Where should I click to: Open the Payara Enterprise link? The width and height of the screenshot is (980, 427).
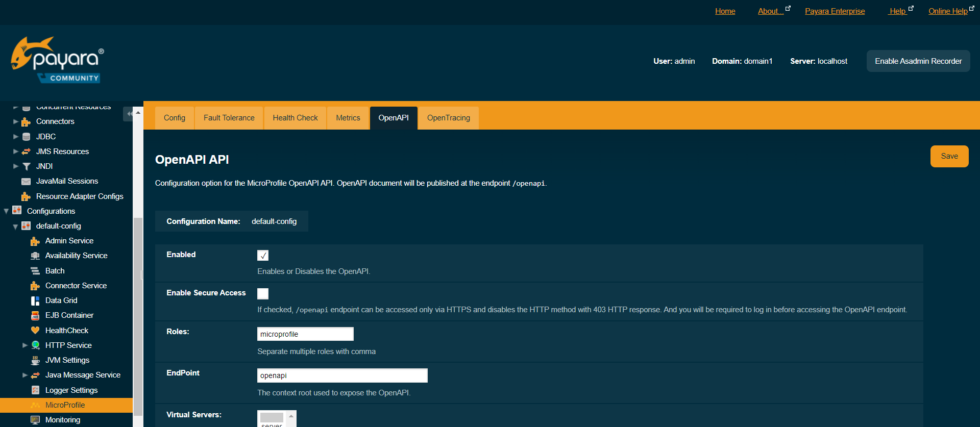pos(835,11)
